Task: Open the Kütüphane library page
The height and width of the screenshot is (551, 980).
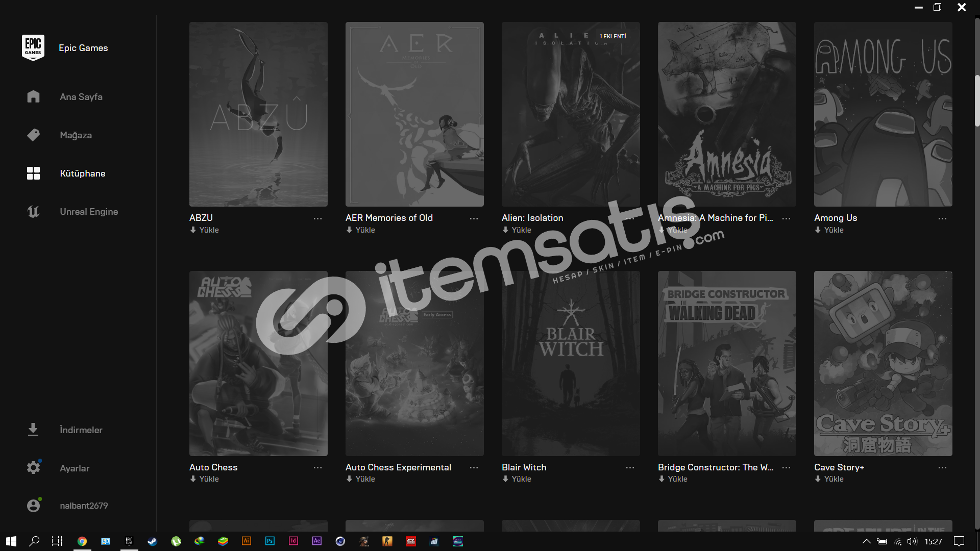Action: [83, 173]
